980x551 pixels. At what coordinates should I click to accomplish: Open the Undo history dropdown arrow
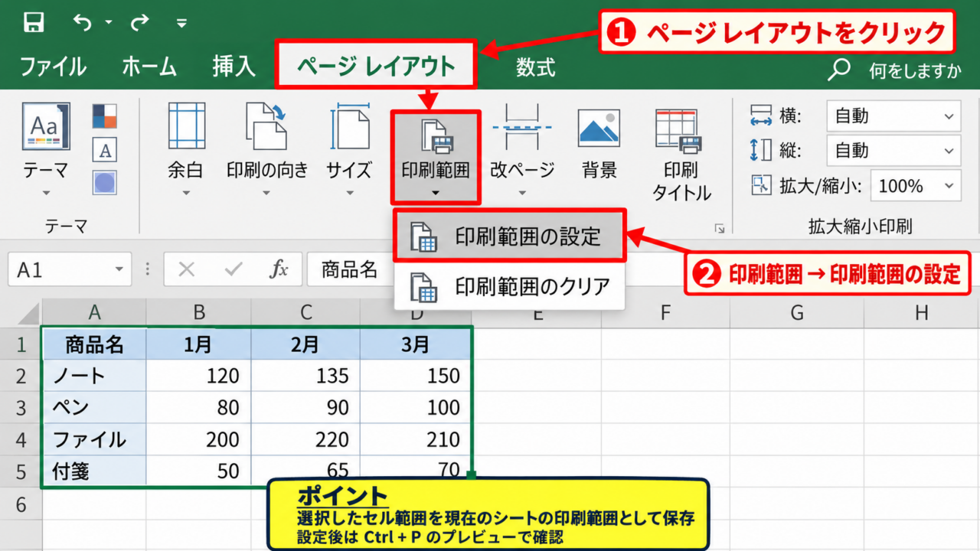(109, 23)
